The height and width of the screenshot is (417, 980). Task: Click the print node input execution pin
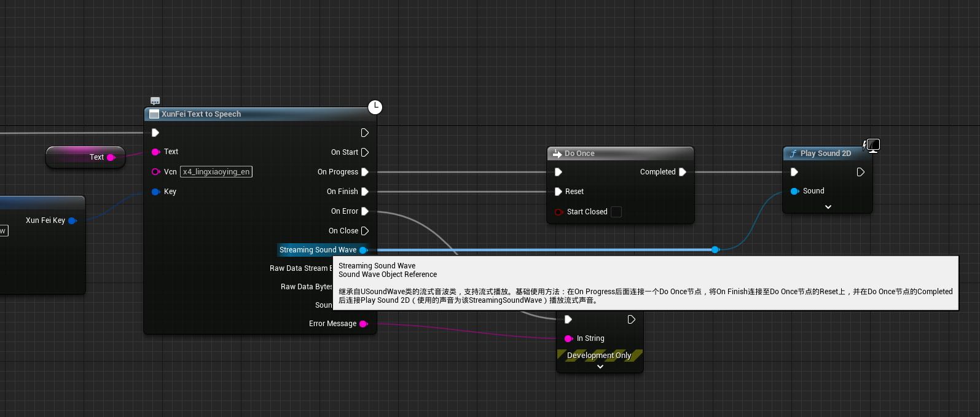[x=568, y=319]
